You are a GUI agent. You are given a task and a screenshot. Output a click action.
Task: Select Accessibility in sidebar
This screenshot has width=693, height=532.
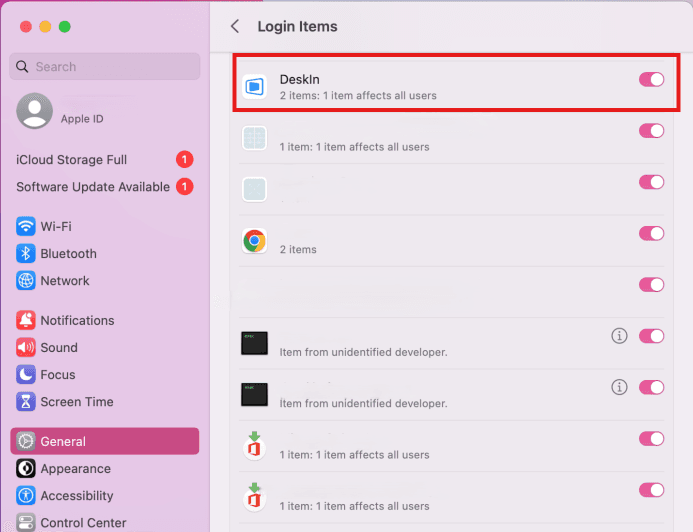(105, 496)
